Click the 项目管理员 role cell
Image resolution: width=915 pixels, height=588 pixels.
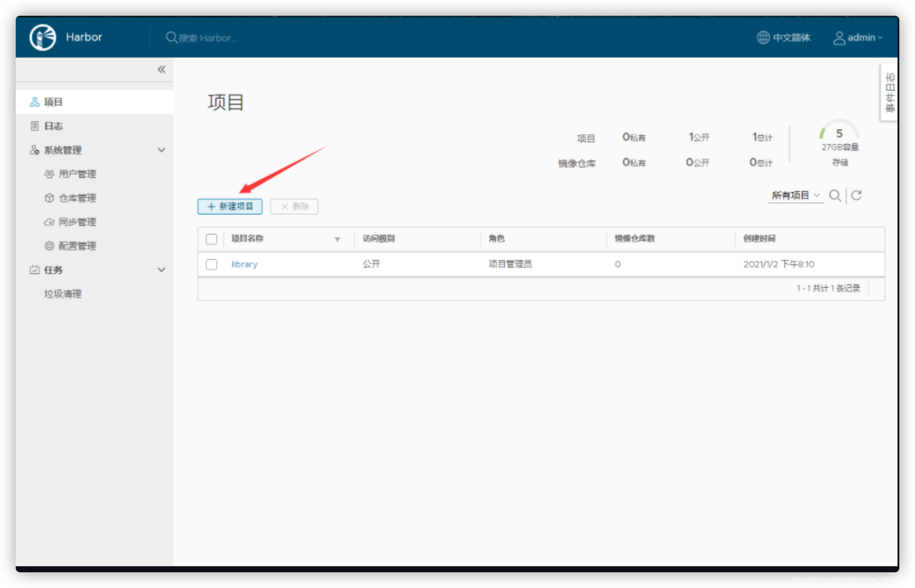510,264
